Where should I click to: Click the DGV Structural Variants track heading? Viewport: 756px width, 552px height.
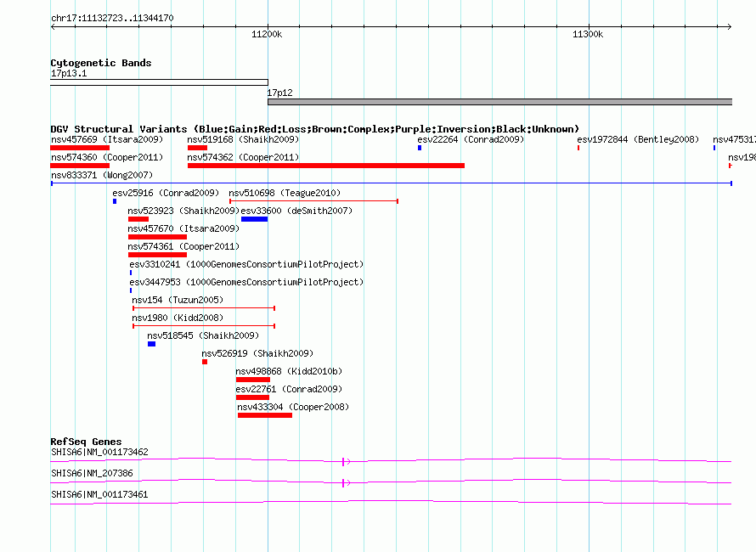pyautogui.click(x=315, y=129)
